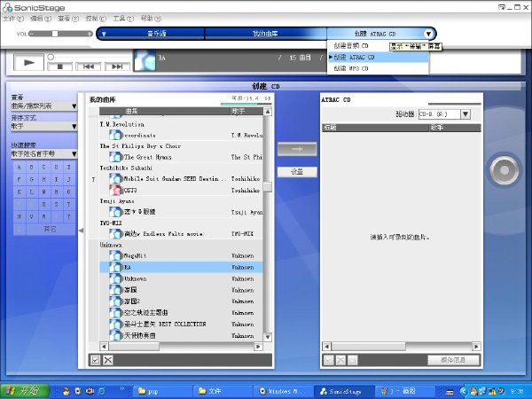The image size is (532, 399).
Task: Click the Stop playback button
Action: click(x=60, y=66)
